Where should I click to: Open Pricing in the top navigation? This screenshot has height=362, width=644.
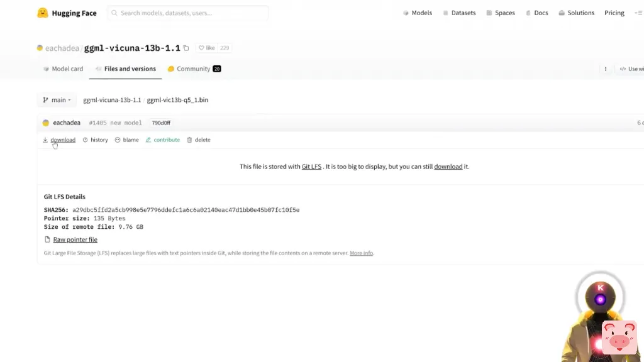click(614, 13)
